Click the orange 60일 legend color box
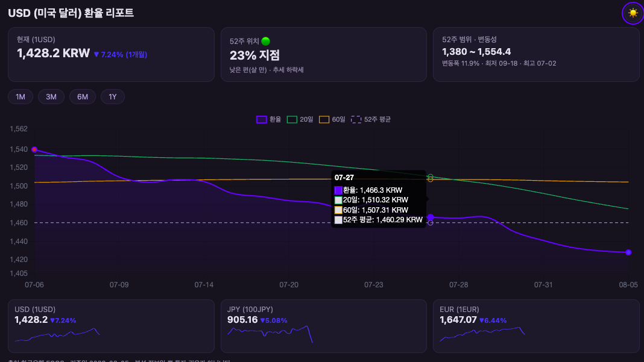The image size is (644, 362). point(324,119)
